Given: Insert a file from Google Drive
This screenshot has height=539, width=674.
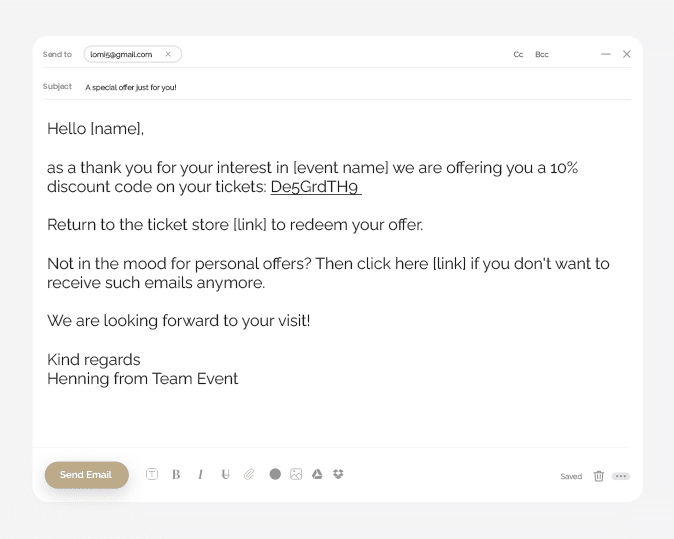Looking at the screenshot, I should point(317,474).
